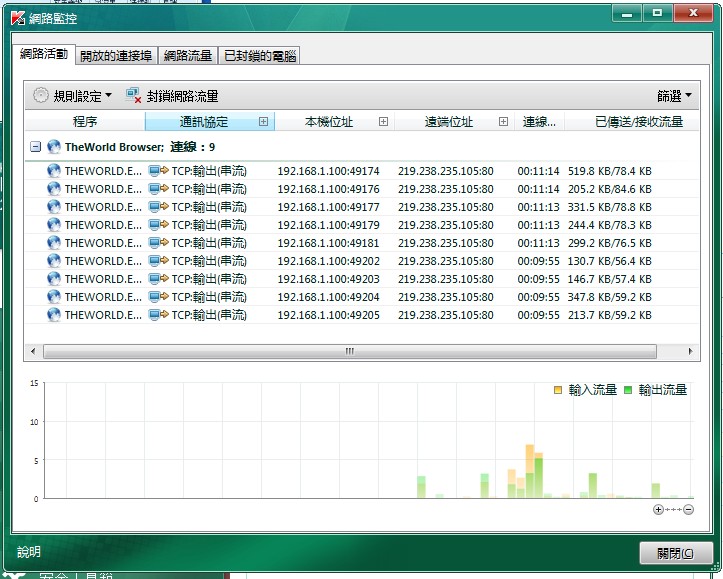Viewport: 723px width, 579px height.
Task: Switch to the 開放的連接埠 tab
Action: click(x=116, y=56)
